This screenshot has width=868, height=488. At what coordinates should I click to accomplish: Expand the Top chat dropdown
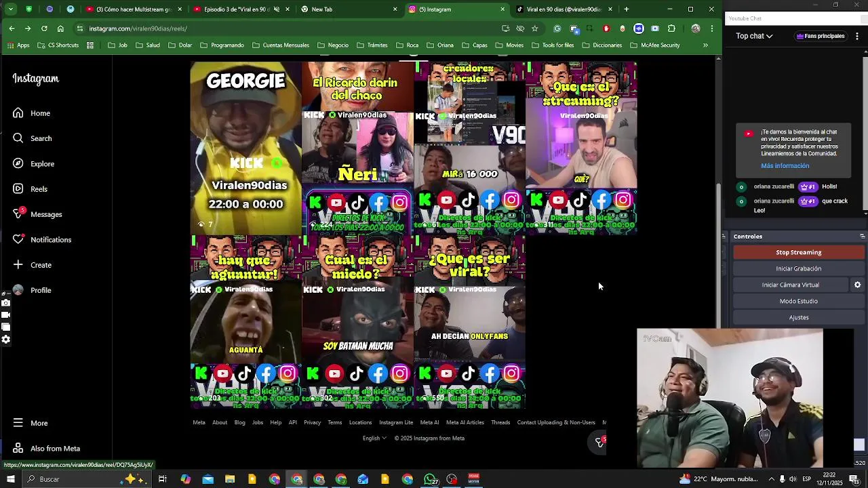coord(754,36)
